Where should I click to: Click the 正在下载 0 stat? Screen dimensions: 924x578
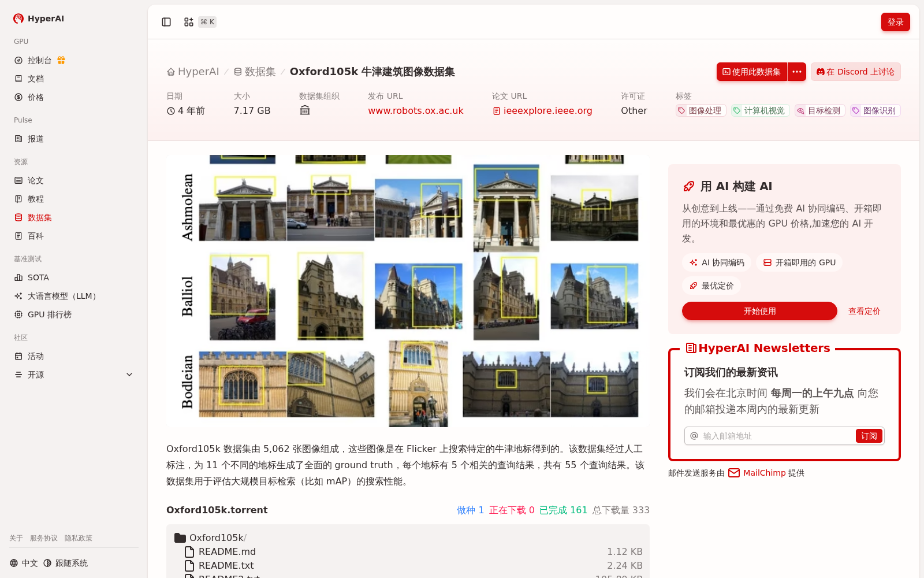(512, 510)
